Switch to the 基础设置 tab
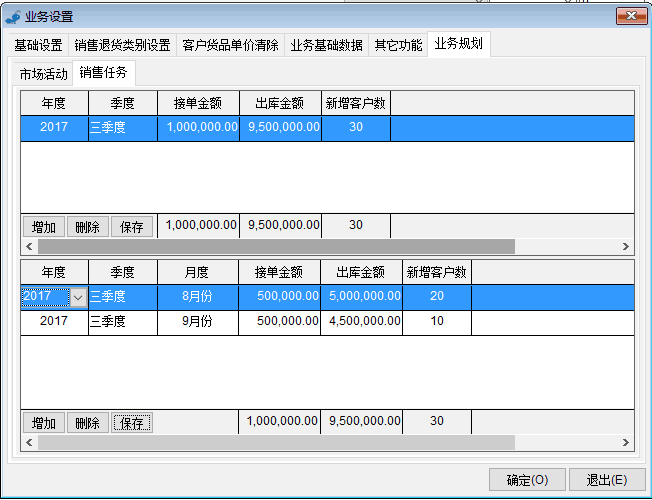Viewport: 652px width, 500px height. click(38, 45)
